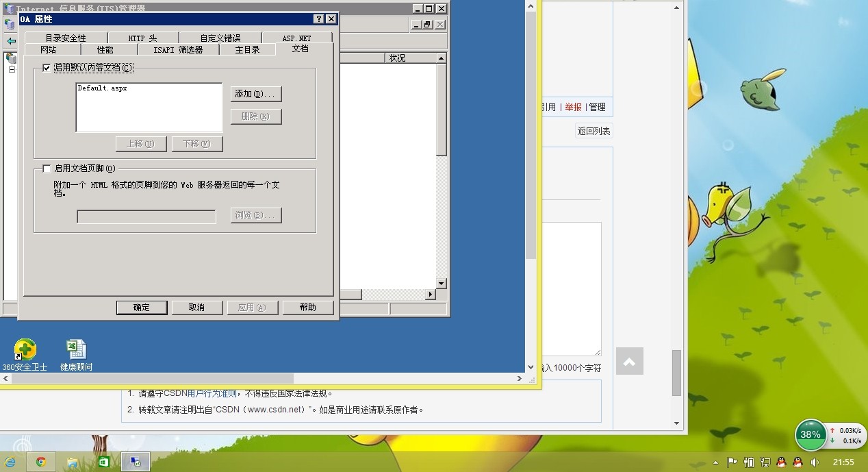This screenshot has width=868, height=472.
Task: Click the remote desktop scroll right arrow
Action: [520, 378]
